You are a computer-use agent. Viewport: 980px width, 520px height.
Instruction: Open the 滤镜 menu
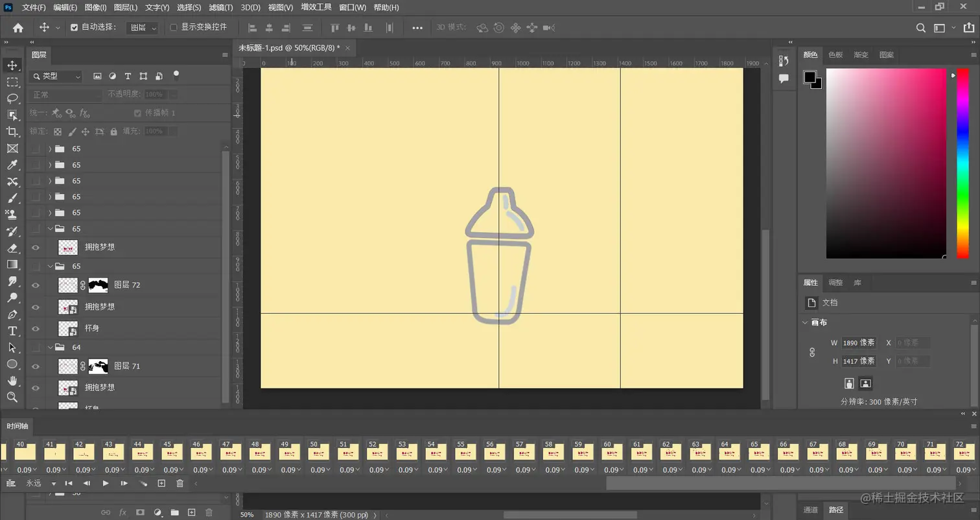click(219, 7)
